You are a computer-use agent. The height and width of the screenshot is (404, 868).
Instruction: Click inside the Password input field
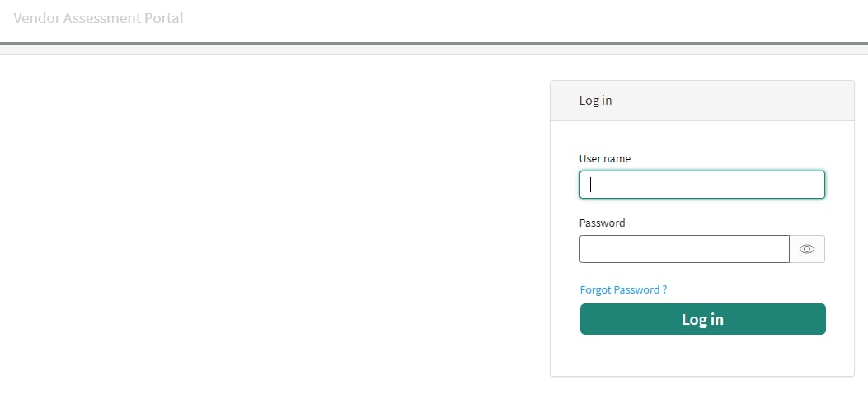click(684, 249)
